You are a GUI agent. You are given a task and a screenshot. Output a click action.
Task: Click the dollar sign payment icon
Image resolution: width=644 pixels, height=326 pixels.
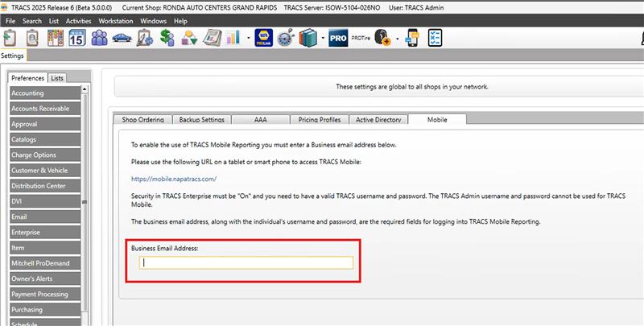tap(167, 38)
